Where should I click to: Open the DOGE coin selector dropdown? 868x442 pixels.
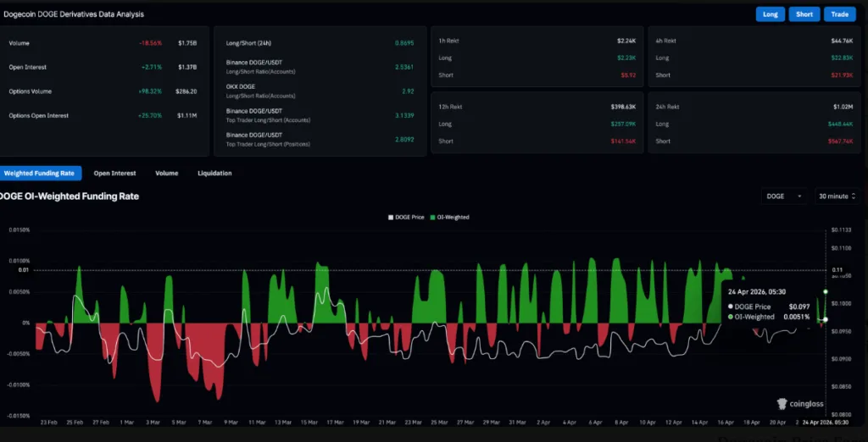tap(784, 196)
